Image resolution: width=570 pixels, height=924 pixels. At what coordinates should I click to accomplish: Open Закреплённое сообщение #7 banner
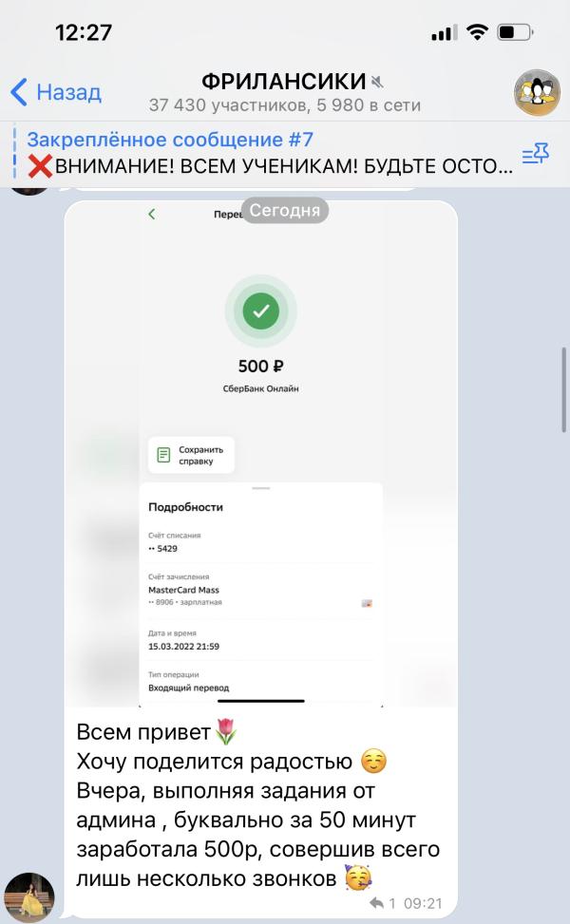[170, 140]
